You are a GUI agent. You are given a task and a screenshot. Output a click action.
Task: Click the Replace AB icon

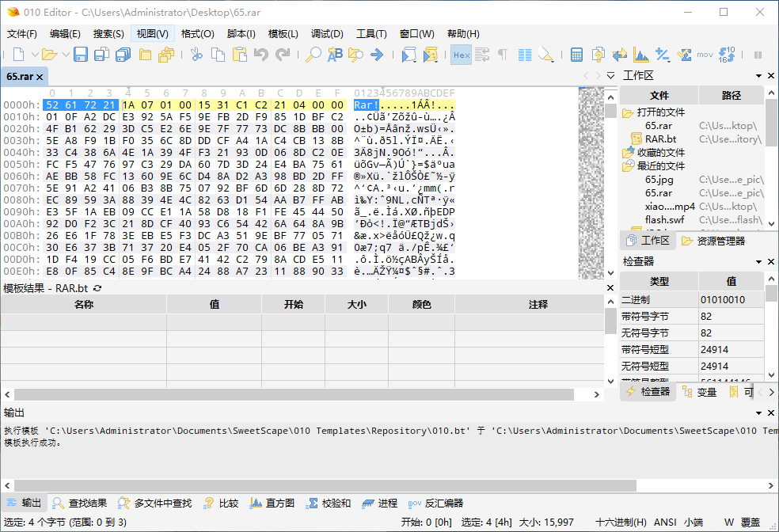pyautogui.click(x=335, y=54)
